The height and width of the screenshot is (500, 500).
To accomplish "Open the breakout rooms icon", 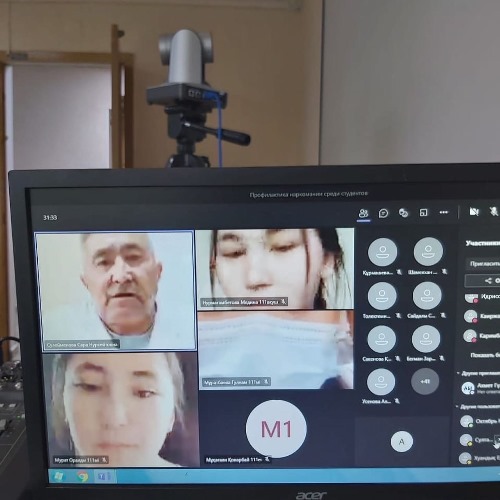I will pyautogui.click(x=423, y=212).
